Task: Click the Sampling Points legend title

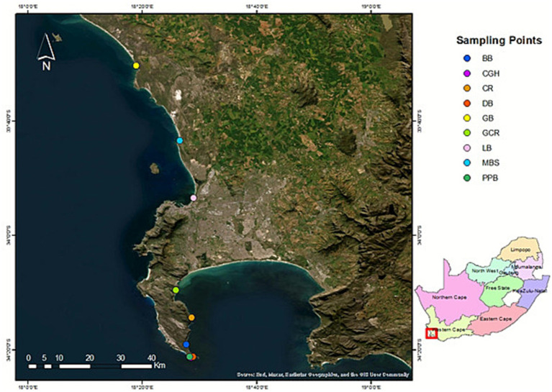Action: (499, 40)
